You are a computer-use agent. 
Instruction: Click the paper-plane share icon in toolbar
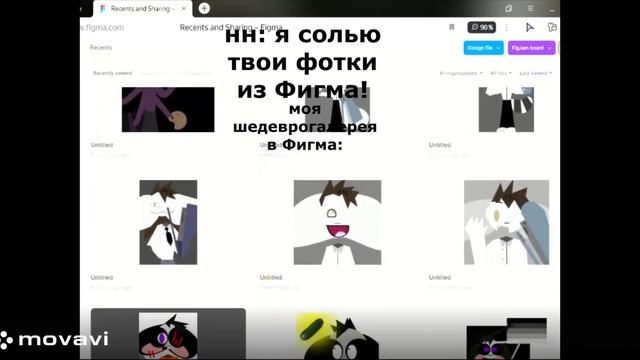point(529,27)
